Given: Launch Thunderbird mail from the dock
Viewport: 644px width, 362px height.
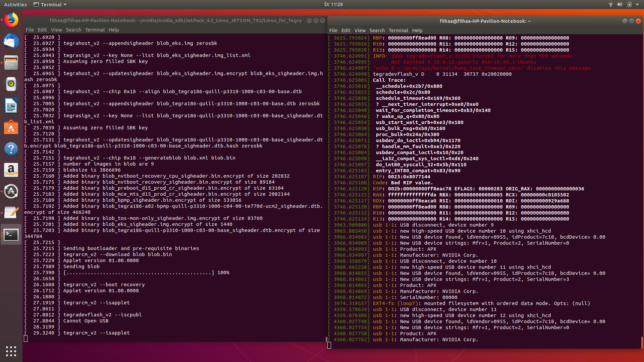Looking at the screenshot, I should [x=11, y=42].
